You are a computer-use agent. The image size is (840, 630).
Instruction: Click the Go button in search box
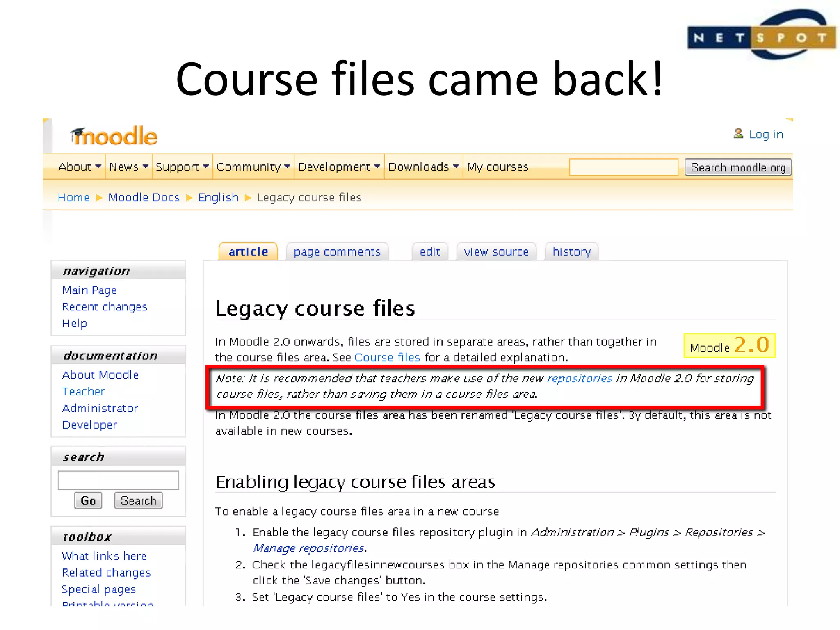(88, 500)
